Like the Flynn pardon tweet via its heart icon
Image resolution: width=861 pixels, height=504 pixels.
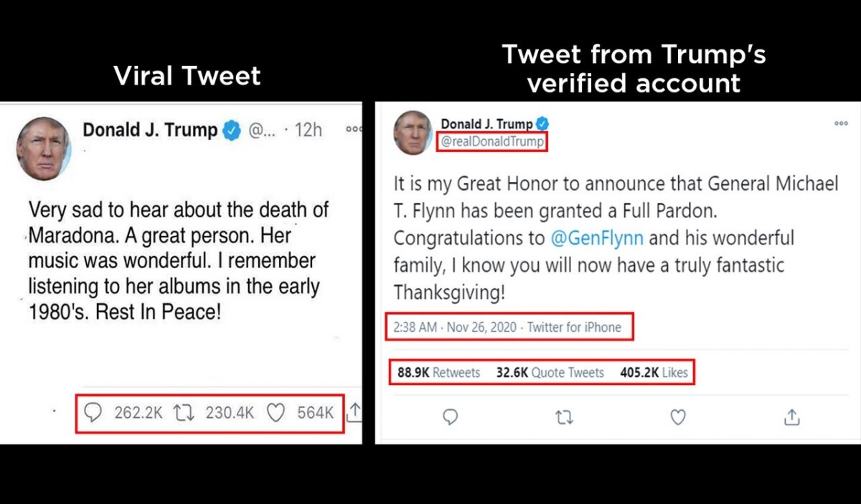677,417
